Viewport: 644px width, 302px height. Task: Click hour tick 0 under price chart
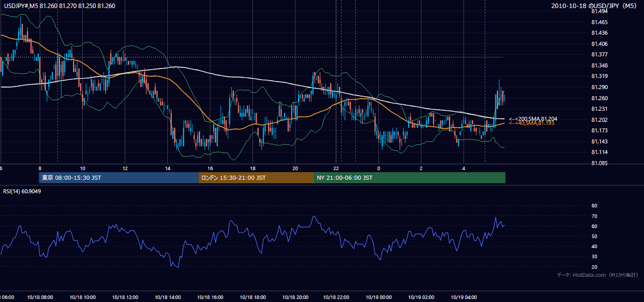pos(378,168)
